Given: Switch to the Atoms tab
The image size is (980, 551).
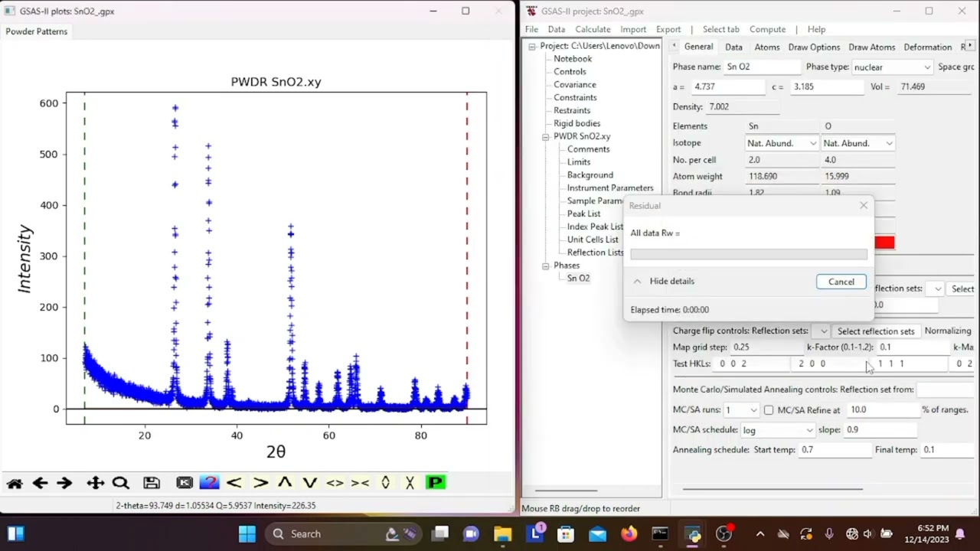Looking at the screenshot, I should [767, 47].
